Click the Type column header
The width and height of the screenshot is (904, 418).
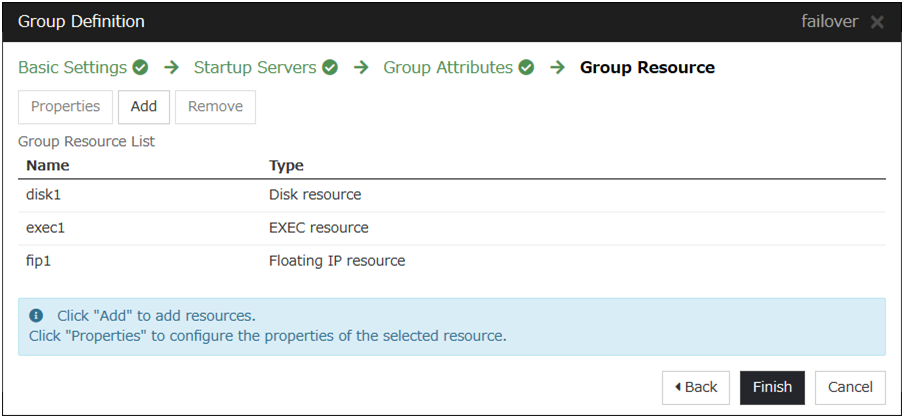286,166
